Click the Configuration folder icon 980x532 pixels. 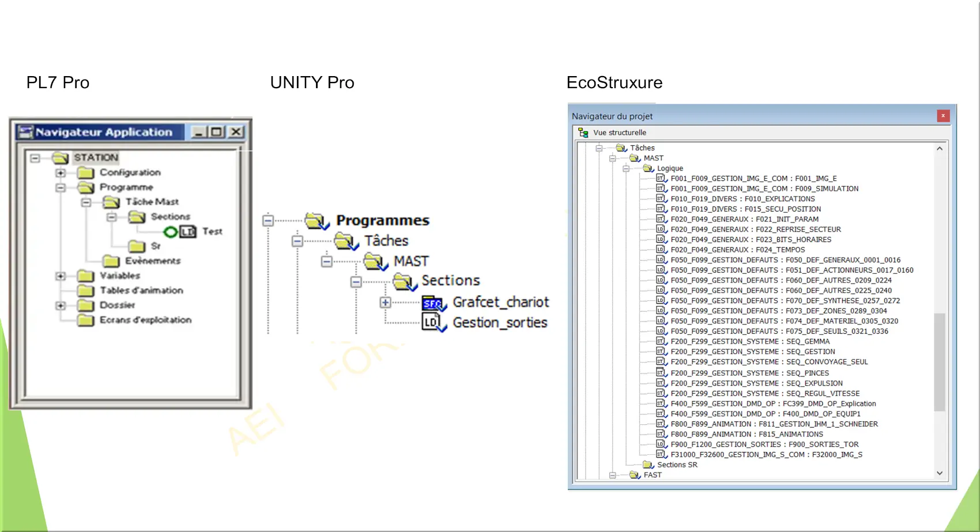86,172
